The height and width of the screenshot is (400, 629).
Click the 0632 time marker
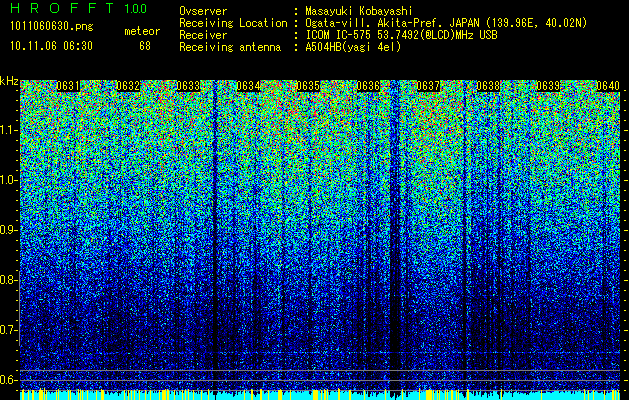tap(128, 86)
